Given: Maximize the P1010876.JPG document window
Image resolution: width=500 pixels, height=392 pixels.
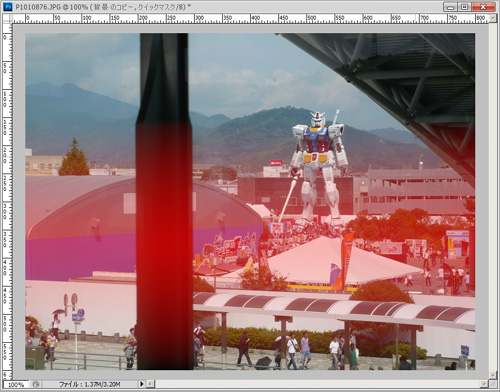Looking at the screenshot, I should pyautogui.click(x=464, y=7).
